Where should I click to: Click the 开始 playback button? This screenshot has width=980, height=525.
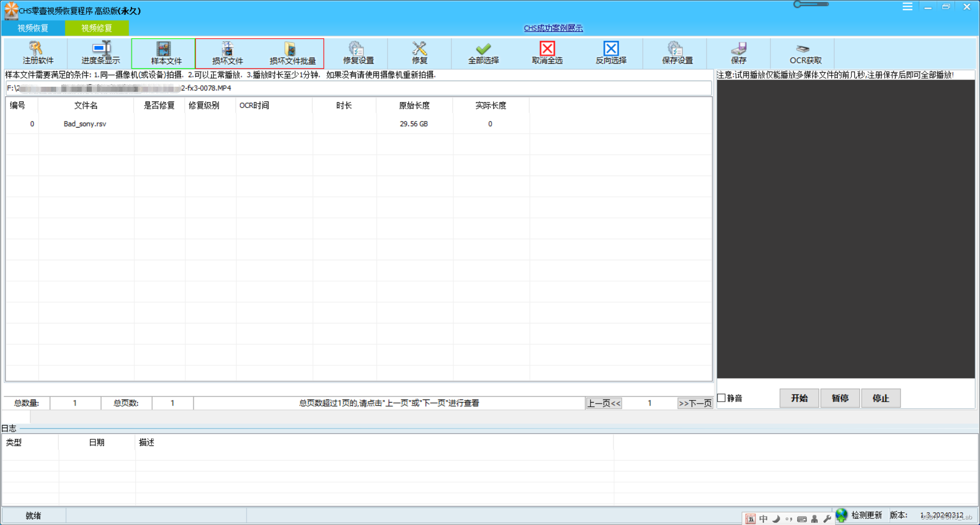click(x=799, y=398)
